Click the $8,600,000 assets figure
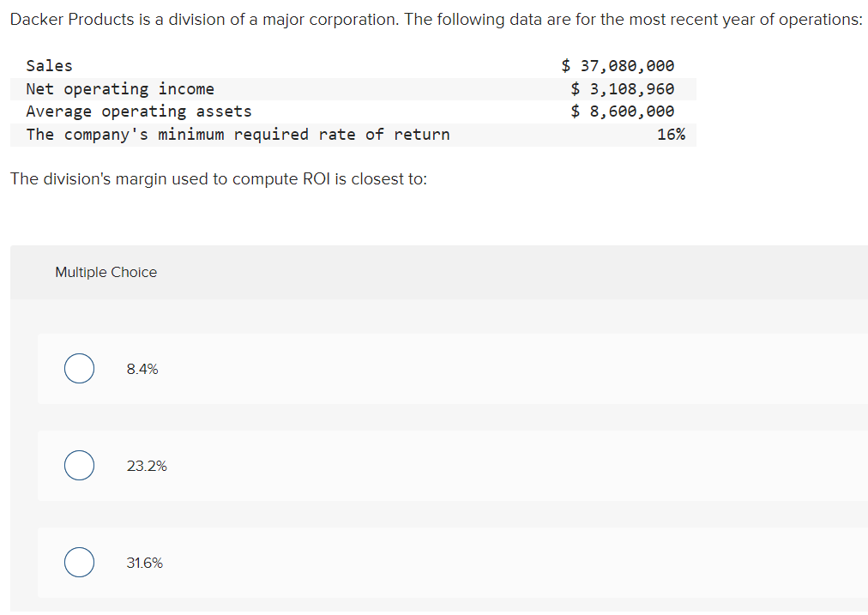868x615 pixels. tap(622, 111)
